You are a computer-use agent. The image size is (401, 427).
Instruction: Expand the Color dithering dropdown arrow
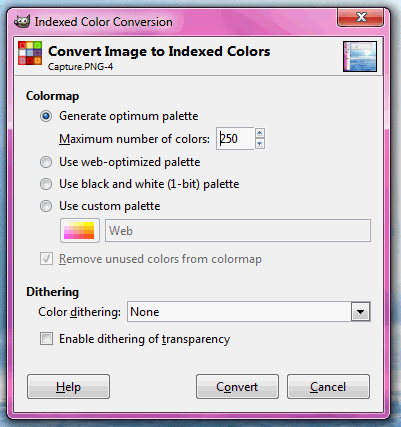[360, 312]
